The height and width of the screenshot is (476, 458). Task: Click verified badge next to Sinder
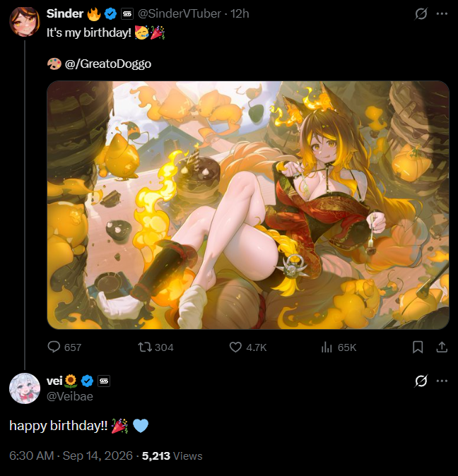click(110, 14)
